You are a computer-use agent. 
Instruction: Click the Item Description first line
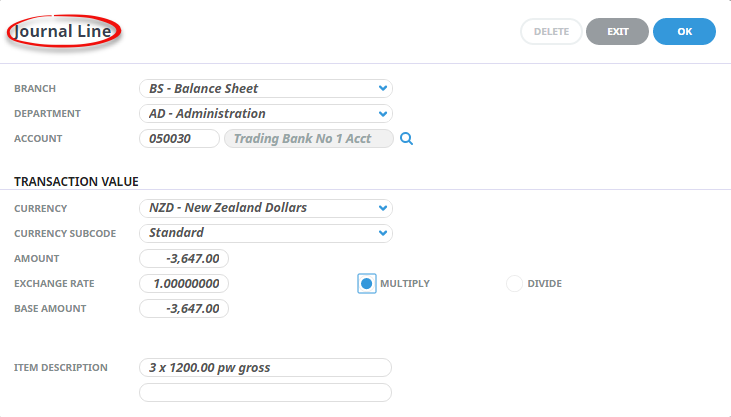click(x=265, y=368)
